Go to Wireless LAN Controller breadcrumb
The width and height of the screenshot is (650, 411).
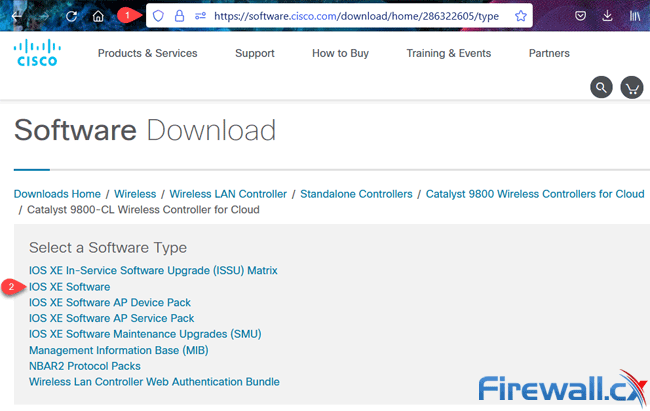pyautogui.click(x=228, y=194)
